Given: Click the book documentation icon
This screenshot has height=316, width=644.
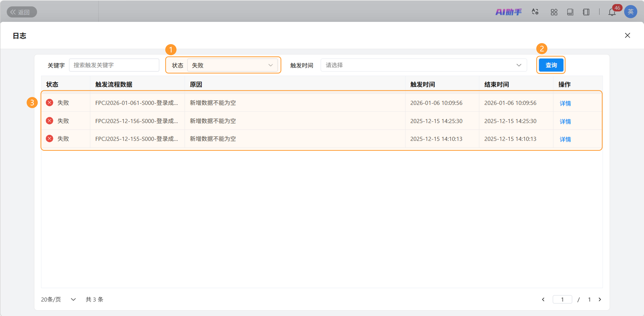Looking at the screenshot, I should tap(570, 12).
